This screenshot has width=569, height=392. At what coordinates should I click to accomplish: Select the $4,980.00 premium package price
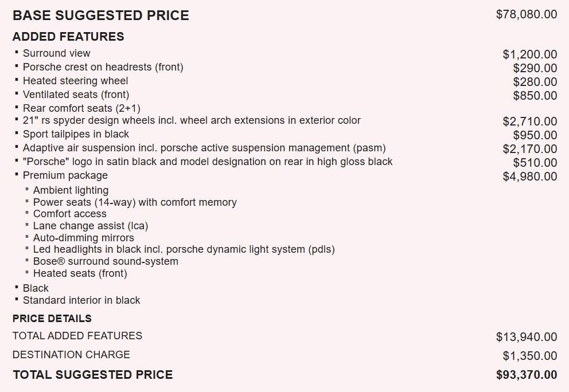[530, 177]
